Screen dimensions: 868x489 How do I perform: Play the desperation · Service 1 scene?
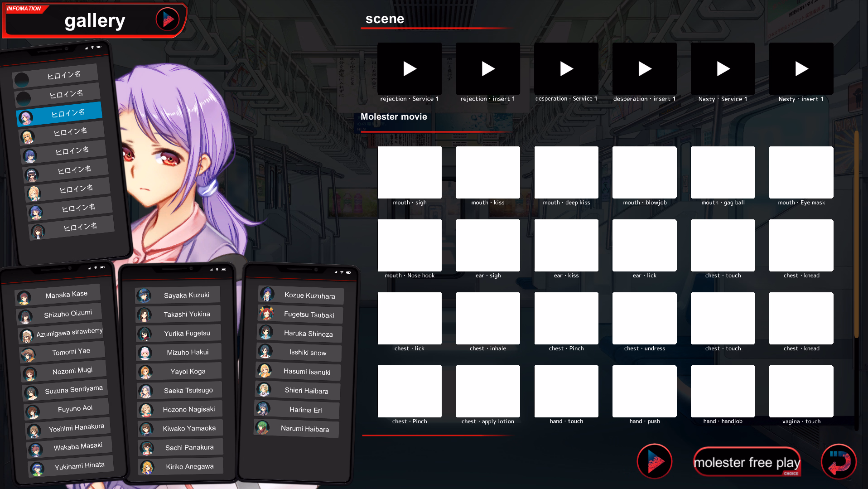tap(566, 69)
